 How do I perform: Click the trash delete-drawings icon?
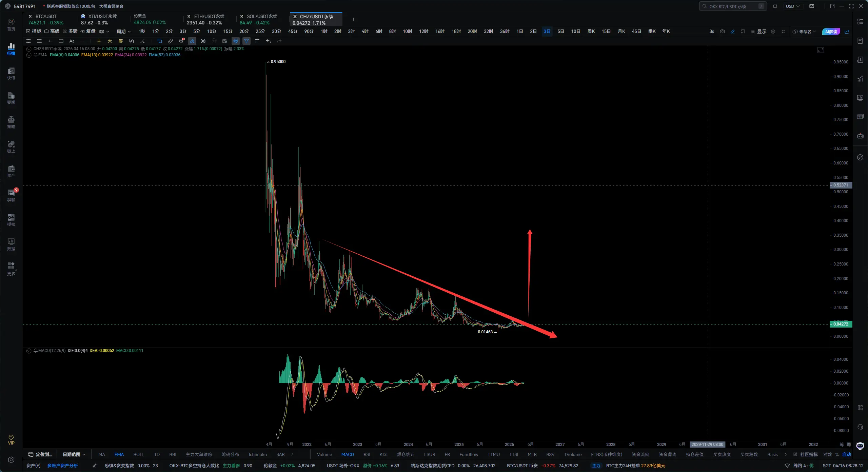tap(257, 41)
